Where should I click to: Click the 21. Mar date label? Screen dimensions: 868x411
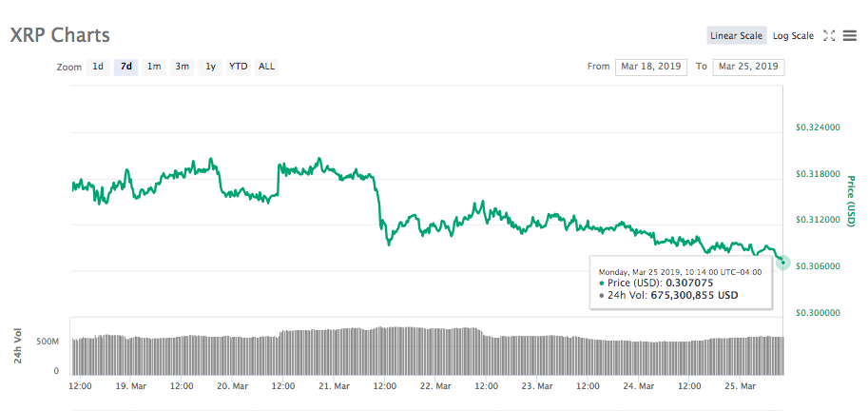(334, 385)
